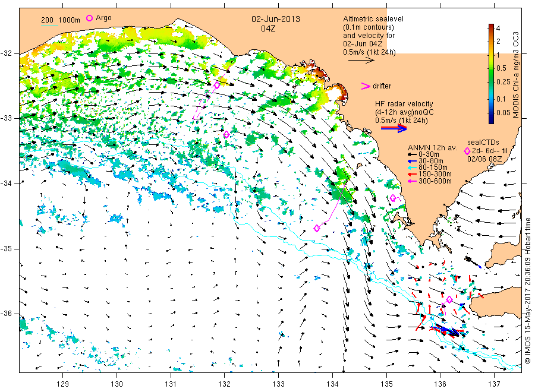Click the '0-30m' depth label

pyautogui.click(x=429, y=154)
